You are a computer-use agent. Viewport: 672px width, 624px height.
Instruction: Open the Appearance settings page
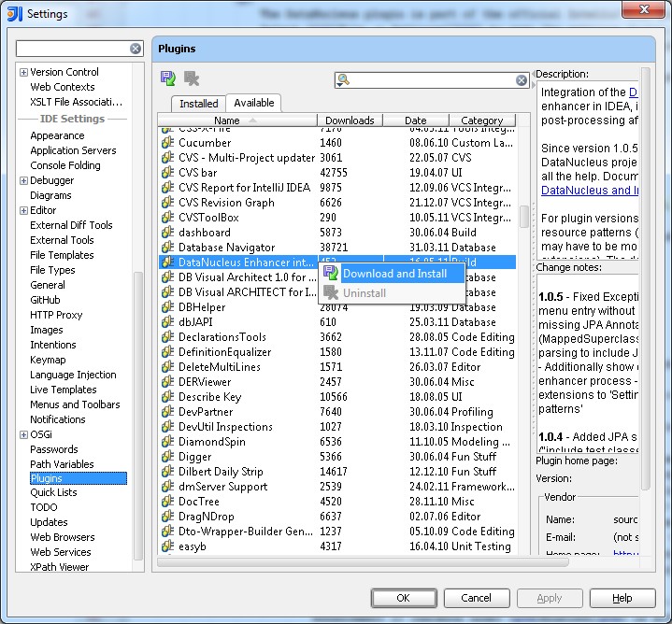click(x=57, y=135)
